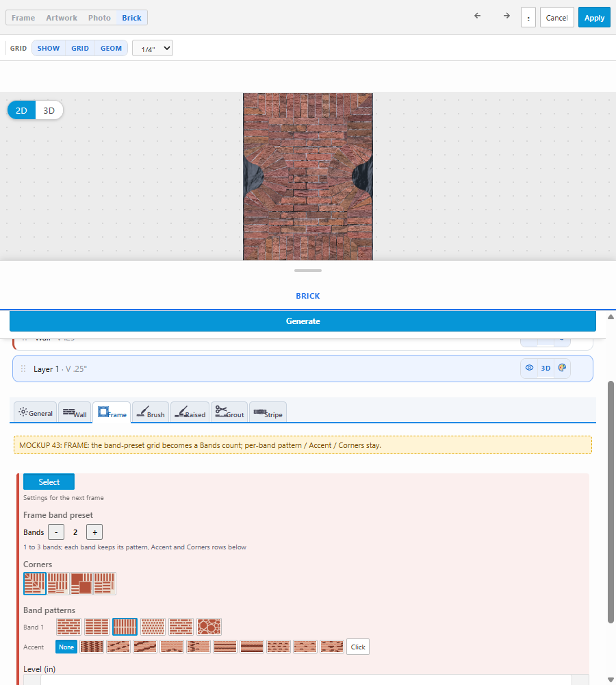The height and width of the screenshot is (685, 616).
Task: Toggle Layer 1 visibility eye
Action: tap(529, 368)
